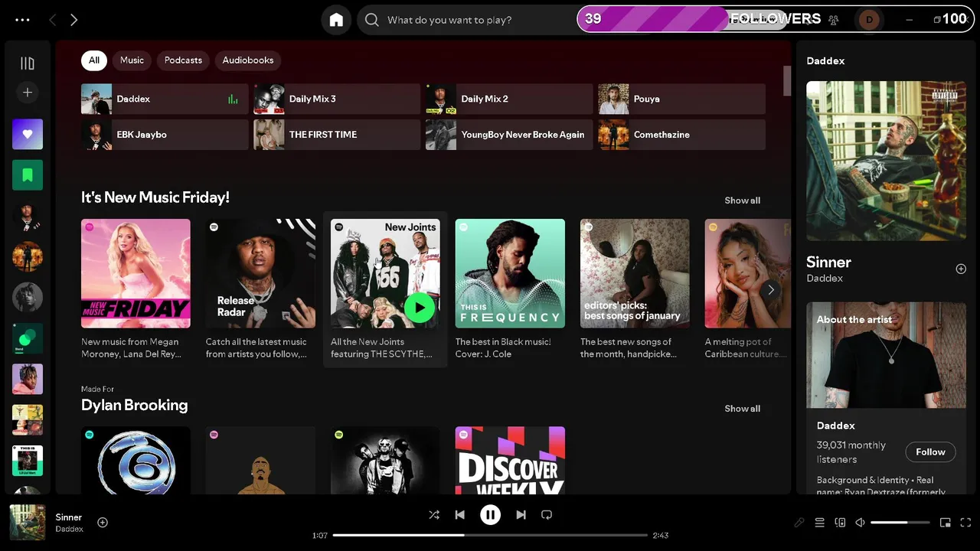Select the Audiobooks filter chip
This screenshot has height=551, width=980.
coord(248,60)
